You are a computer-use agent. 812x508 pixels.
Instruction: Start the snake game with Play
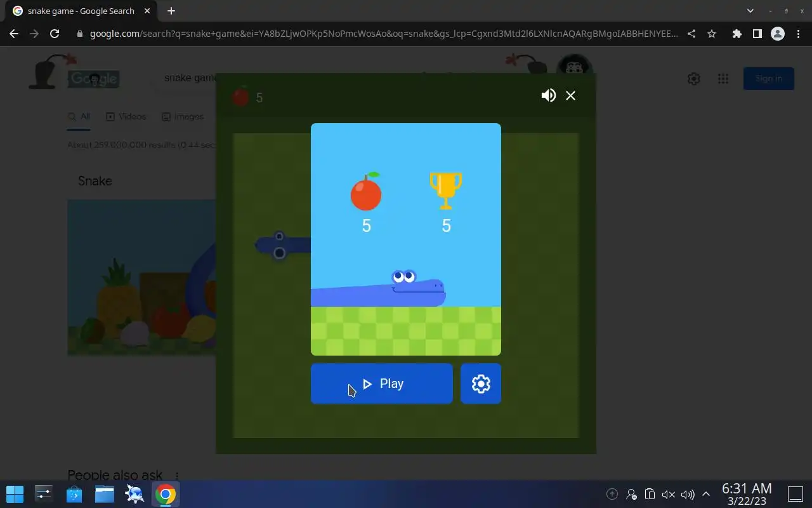point(382,384)
